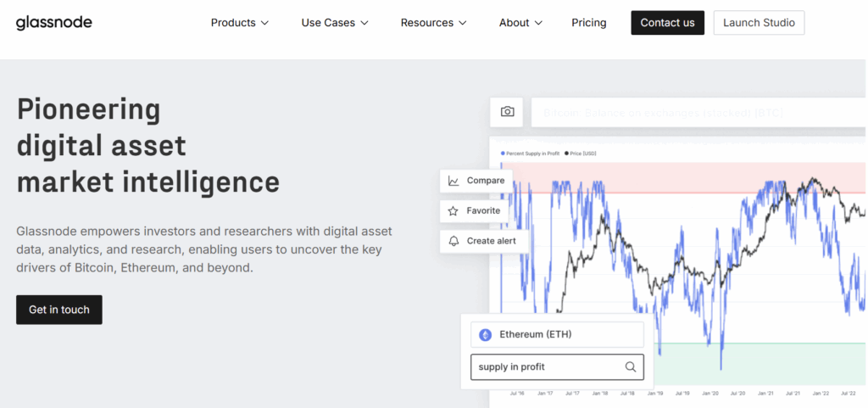Open the Use Cases dropdown
Screen dimensions: 868x408
[335, 23]
